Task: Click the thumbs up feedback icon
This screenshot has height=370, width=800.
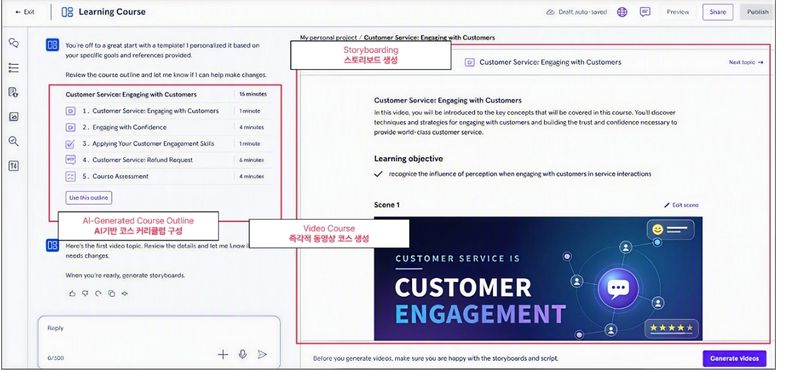Action: pyautogui.click(x=72, y=293)
